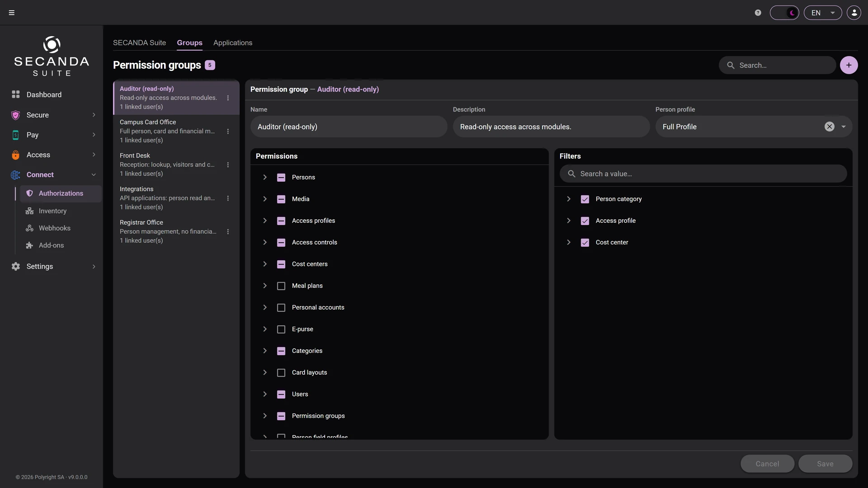This screenshot has width=868, height=488.
Task: Select the Auditor (read-only) group
Action: point(176,98)
